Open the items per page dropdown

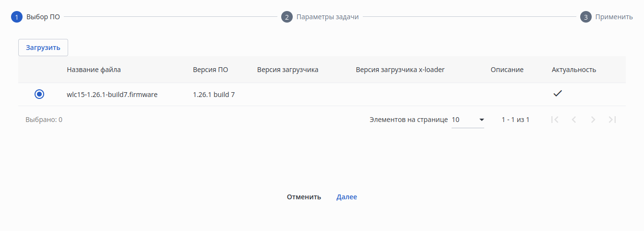coord(467,120)
